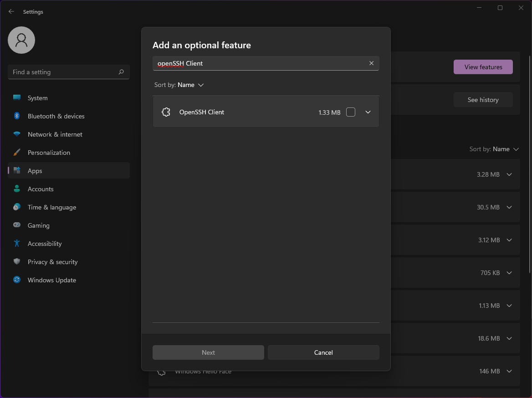Click the See history button

(x=483, y=100)
